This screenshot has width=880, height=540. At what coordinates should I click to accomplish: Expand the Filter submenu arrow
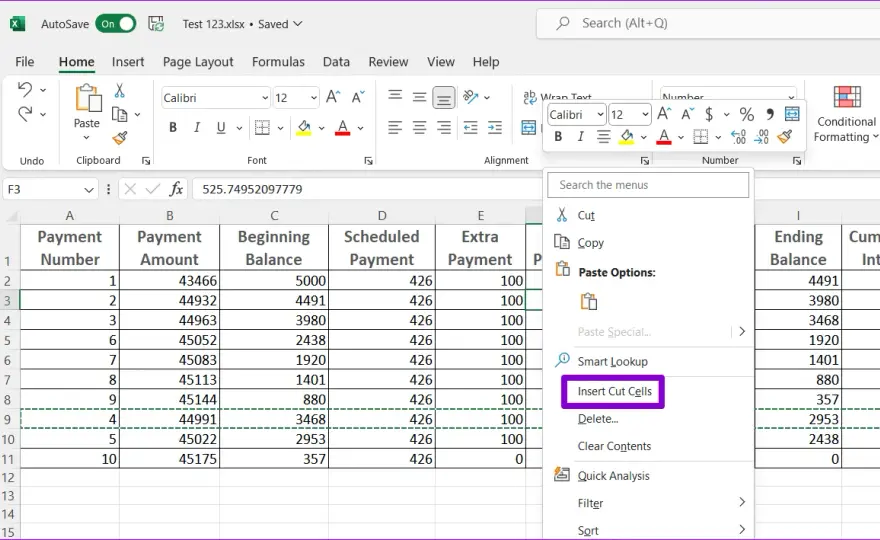[x=742, y=502]
